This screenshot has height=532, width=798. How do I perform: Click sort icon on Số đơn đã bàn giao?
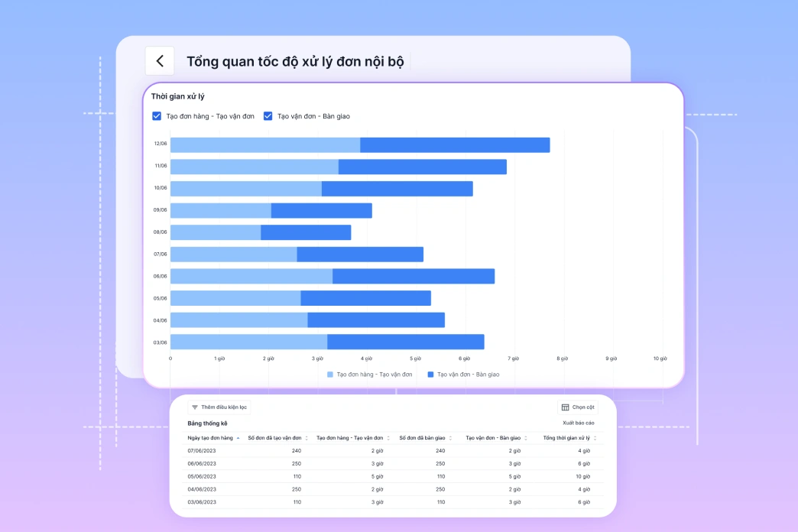(x=450, y=438)
